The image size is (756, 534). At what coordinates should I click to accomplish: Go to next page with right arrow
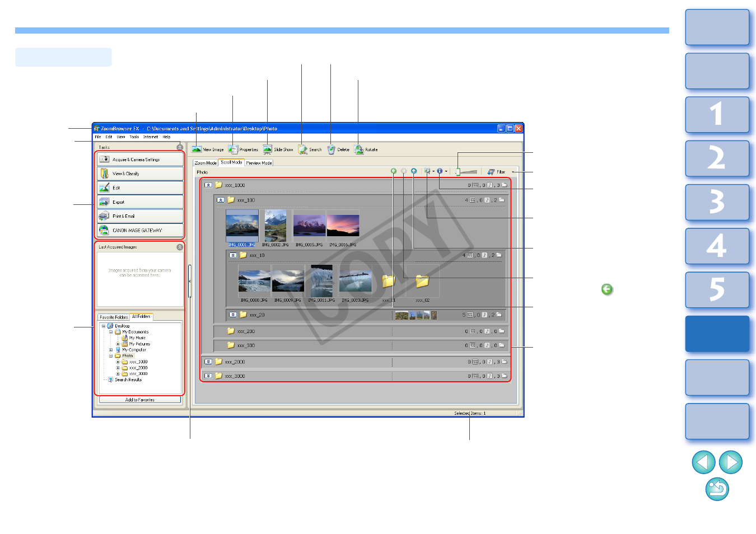tap(731, 462)
